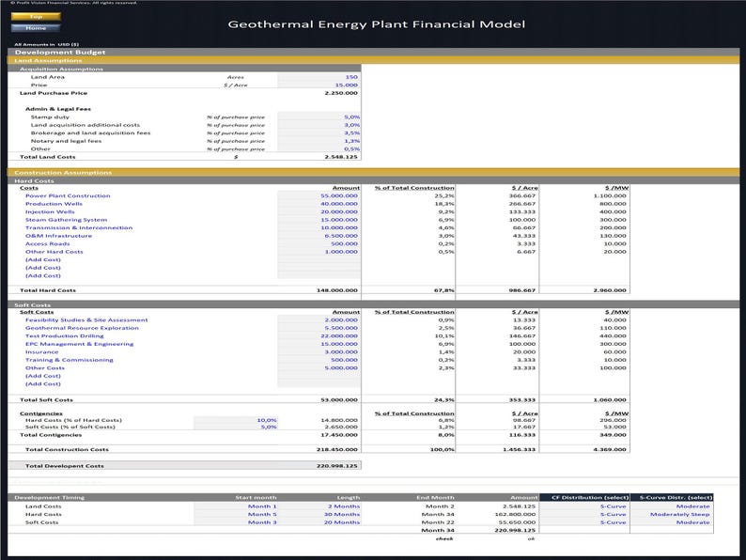Select Other Costs amount 5.000.000
This screenshot has height=560, width=746.
[x=319, y=367]
